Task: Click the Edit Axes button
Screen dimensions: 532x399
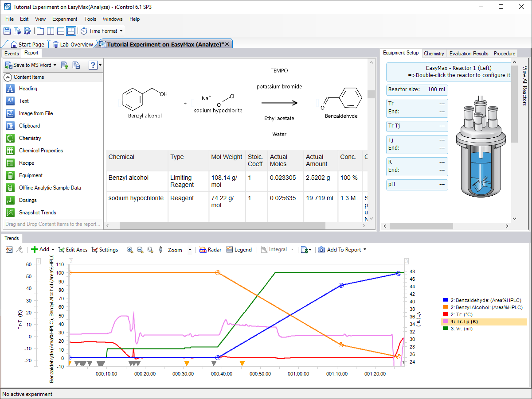Action: coord(73,250)
